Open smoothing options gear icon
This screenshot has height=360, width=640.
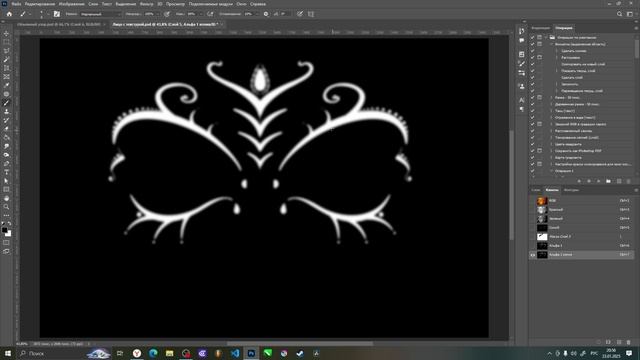click(x=266, y=14)
